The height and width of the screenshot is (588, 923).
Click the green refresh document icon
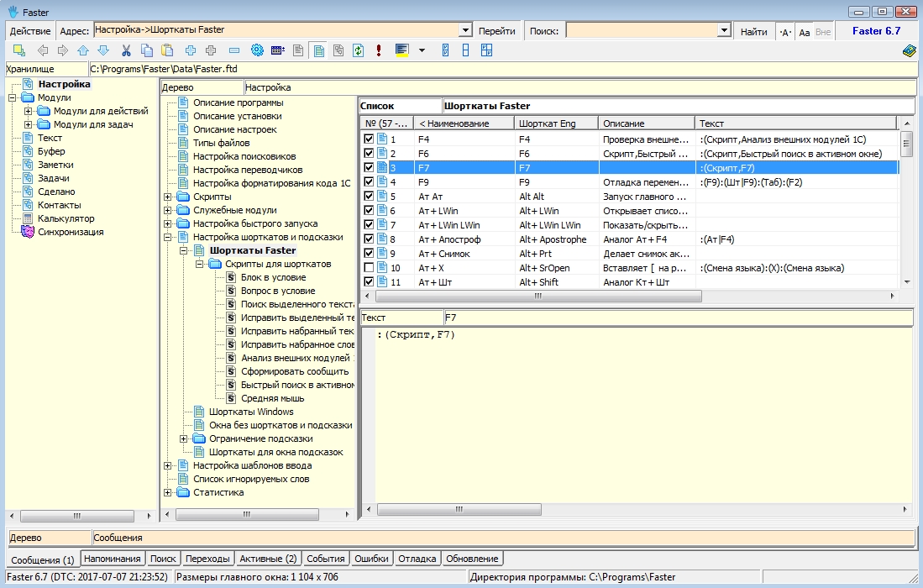click(x=358, y=50)
